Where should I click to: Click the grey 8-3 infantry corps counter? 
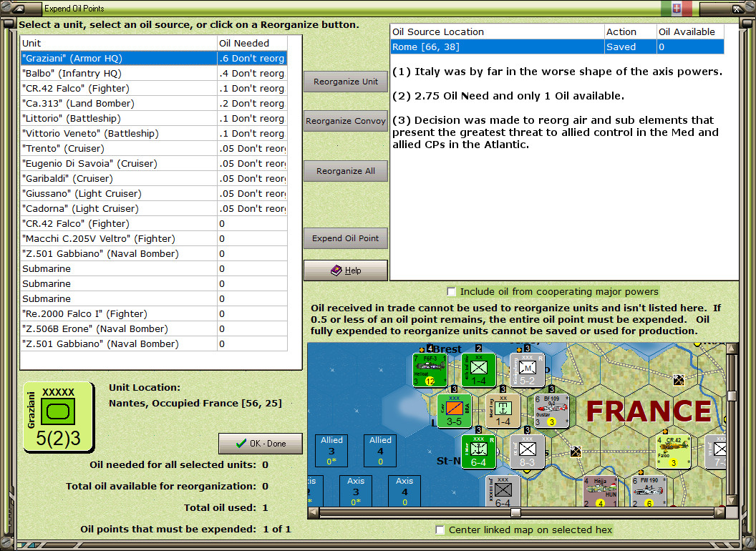[527, 452]
